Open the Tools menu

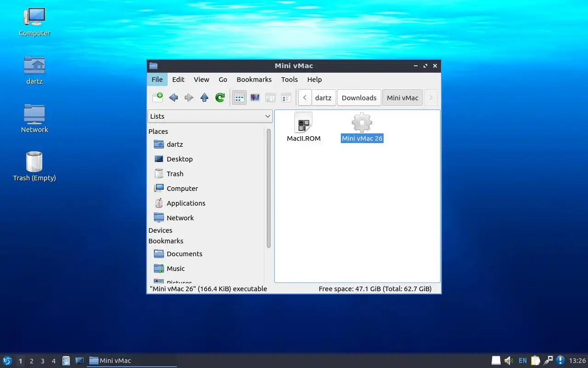coord(289,79)
